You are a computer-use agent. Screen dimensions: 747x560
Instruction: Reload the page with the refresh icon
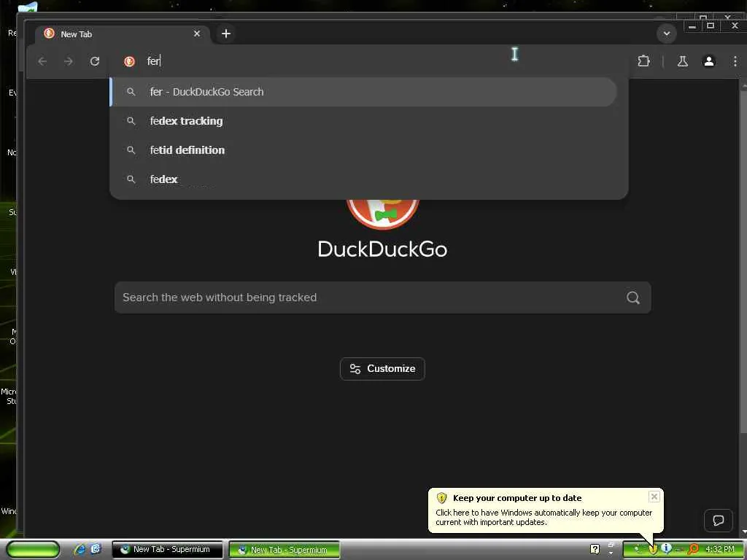(x=95, y=61)
